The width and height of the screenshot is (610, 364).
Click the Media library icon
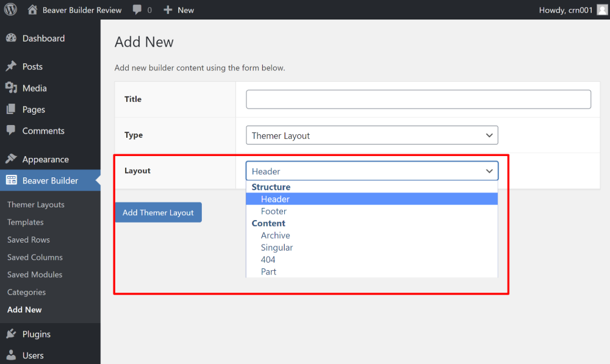click(x=11, y=88)
